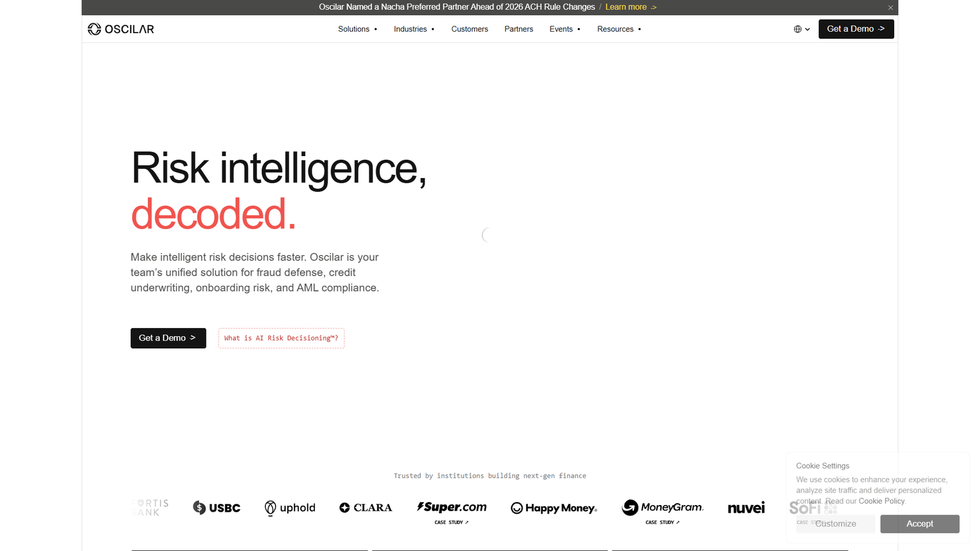
Task: Expand the Events menu
Action: point(565,29)
